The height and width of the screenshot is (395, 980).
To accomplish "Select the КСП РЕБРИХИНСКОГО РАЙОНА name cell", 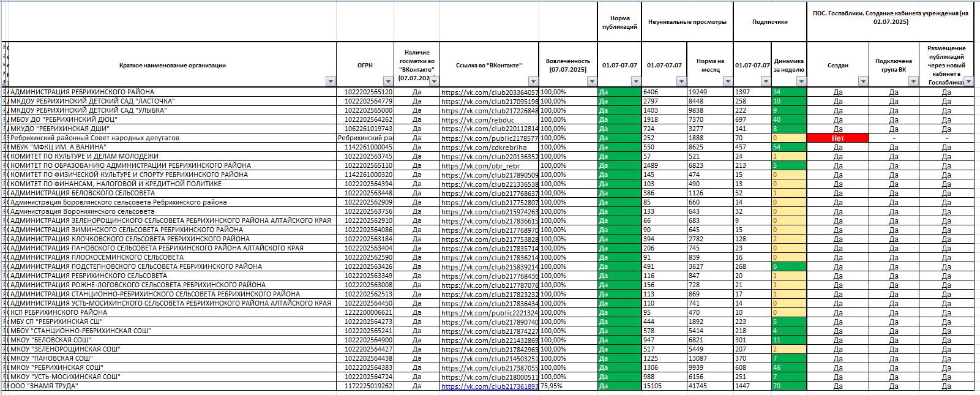I will [x=173, y=313].
